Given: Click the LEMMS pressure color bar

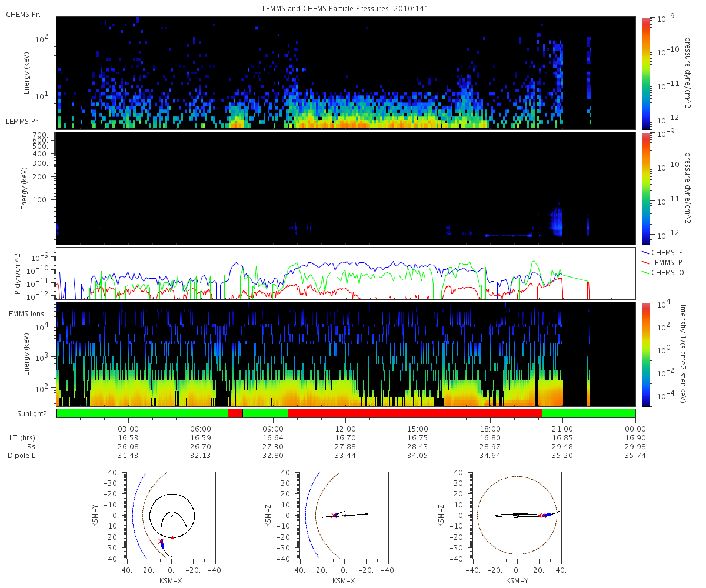Looking at the screenshot, I should (x=647, y=188).
